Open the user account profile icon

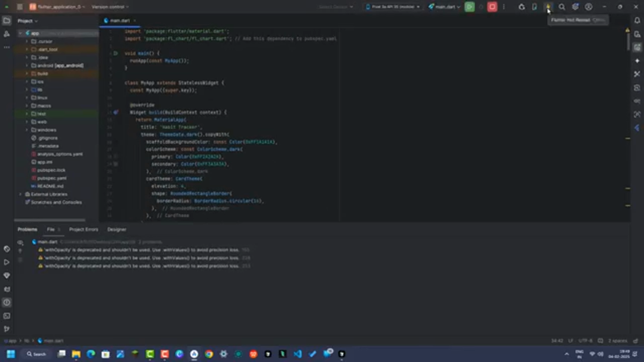(x=589, y=7)
